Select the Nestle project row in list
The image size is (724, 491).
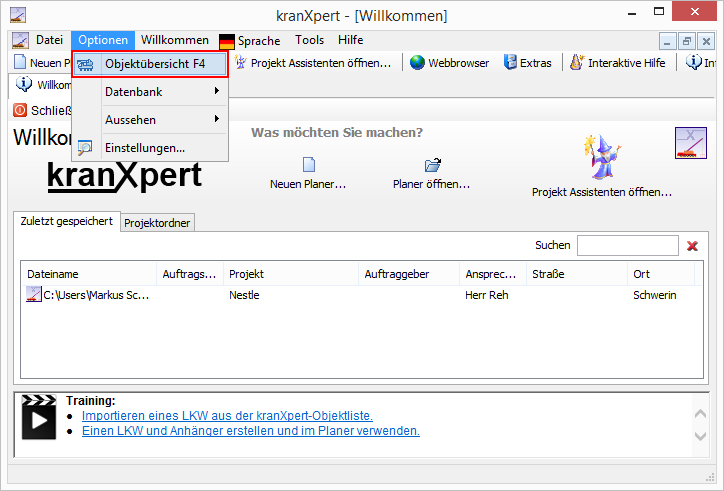pyautogui.click(x=244, y=296)
